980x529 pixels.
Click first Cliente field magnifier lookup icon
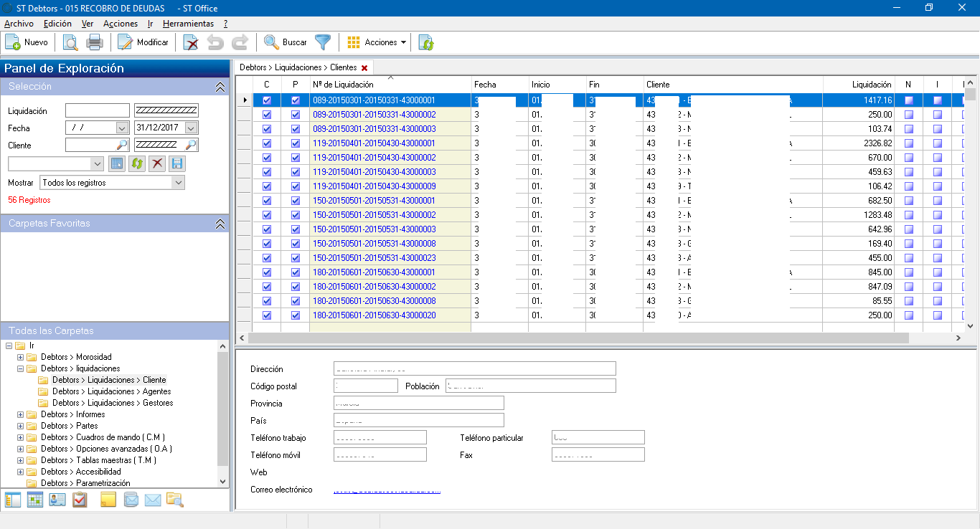pos(122,145)
